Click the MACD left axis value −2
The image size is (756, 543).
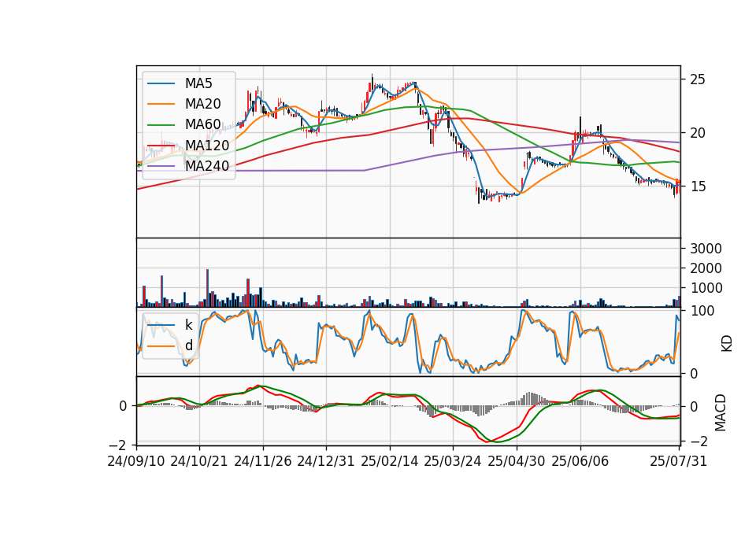tap(119, 445)
